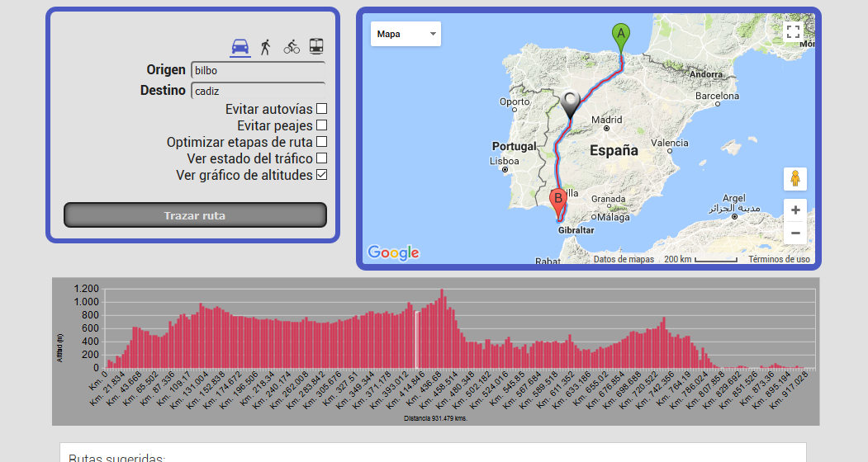The height and width of the screenshot is (462, 868).
Task: Click the Granada label on map
Action: click(x=609, y=199)
